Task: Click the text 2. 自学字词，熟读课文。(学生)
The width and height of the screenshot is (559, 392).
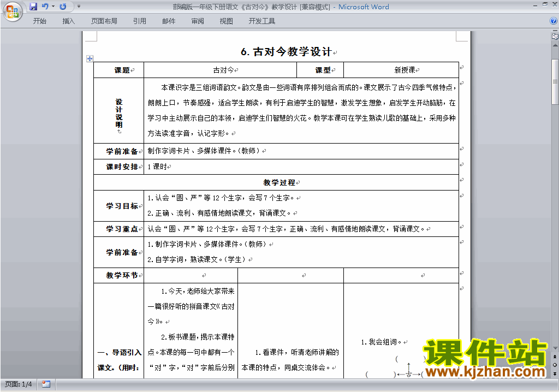Action: coord(197,259)
